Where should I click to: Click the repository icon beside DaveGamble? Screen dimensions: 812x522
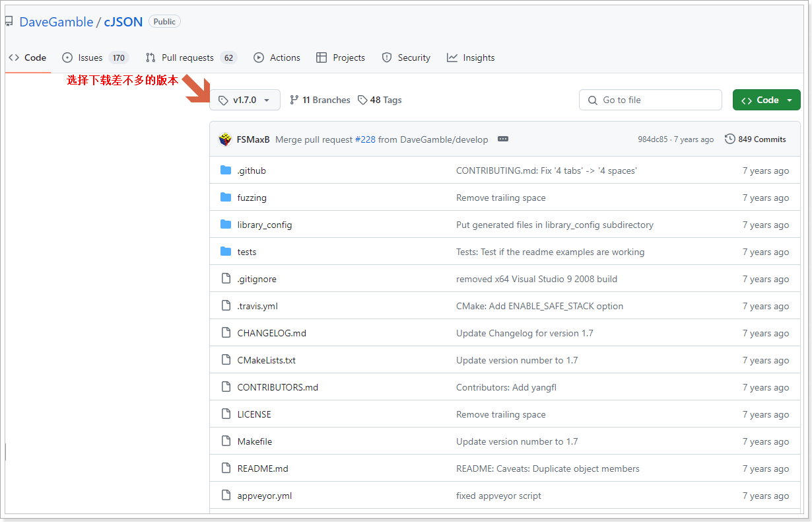[x=9, y=22]
